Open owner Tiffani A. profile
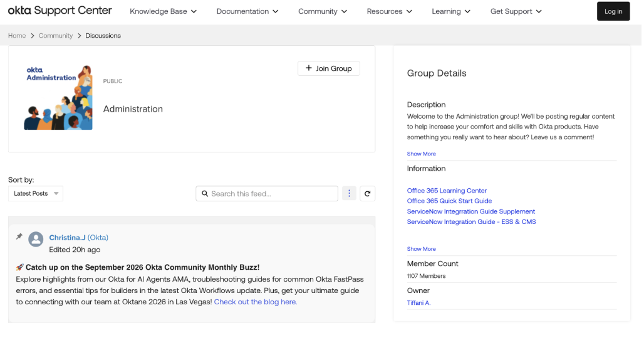Image resolution: width=644 pixels, height=340 pixels. (419, 303)
